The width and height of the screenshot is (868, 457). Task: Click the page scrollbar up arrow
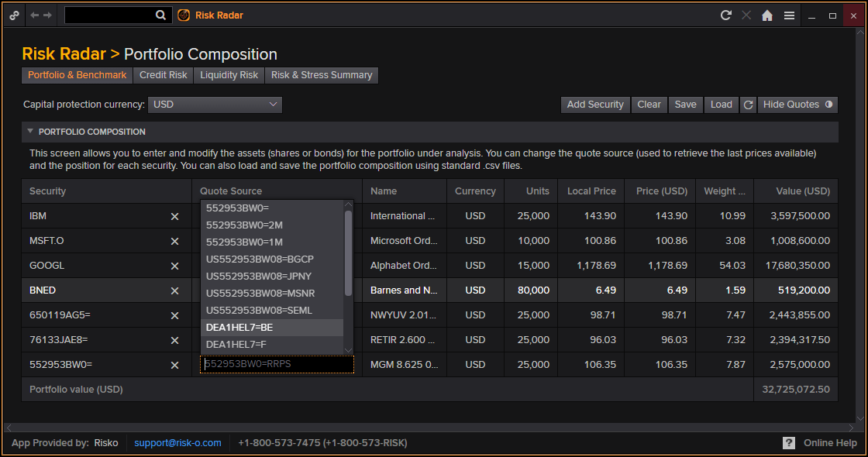860,33
